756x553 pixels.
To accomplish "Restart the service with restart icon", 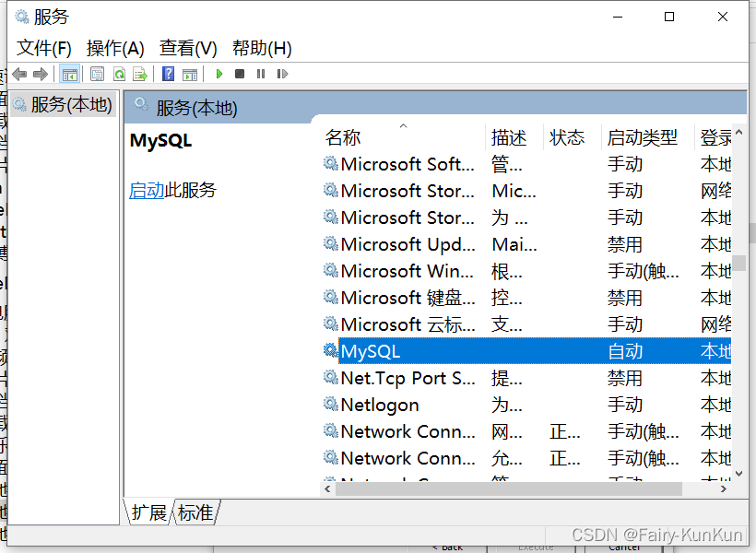I will click(282, 74).
